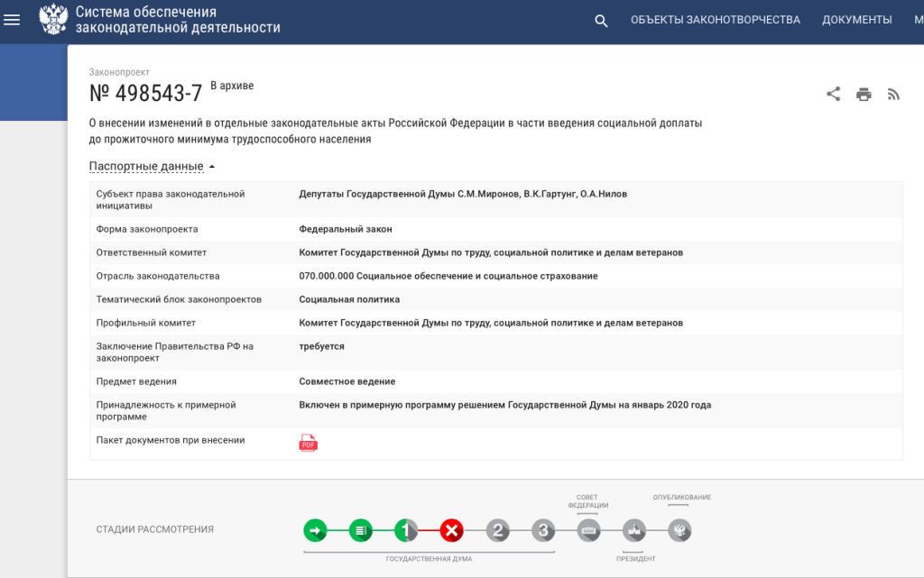Download the PDF document package
The image size is (924, 578).
coord(309,443)
